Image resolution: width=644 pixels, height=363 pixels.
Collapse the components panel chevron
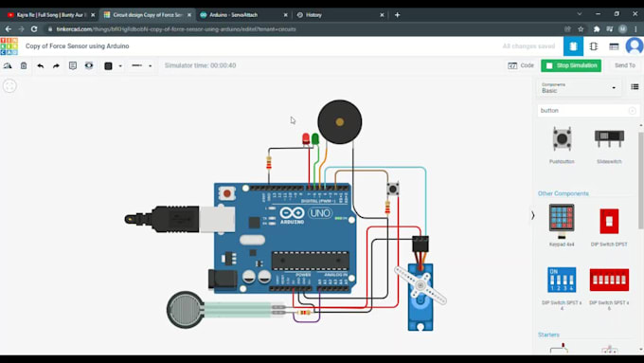point(532,215)
